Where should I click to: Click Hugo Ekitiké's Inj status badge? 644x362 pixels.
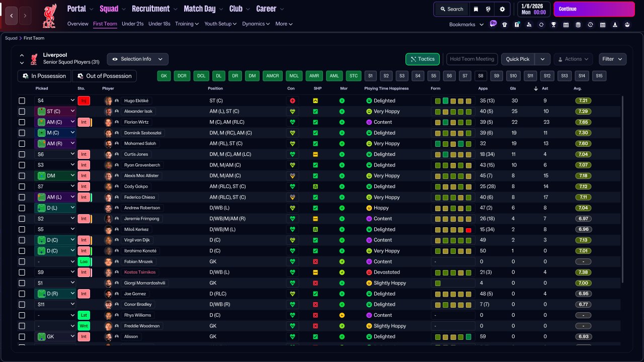[x=84, y=101]
